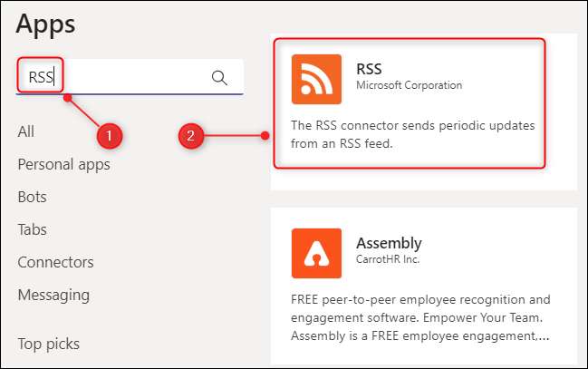Select the Bots category

[32, 197]
